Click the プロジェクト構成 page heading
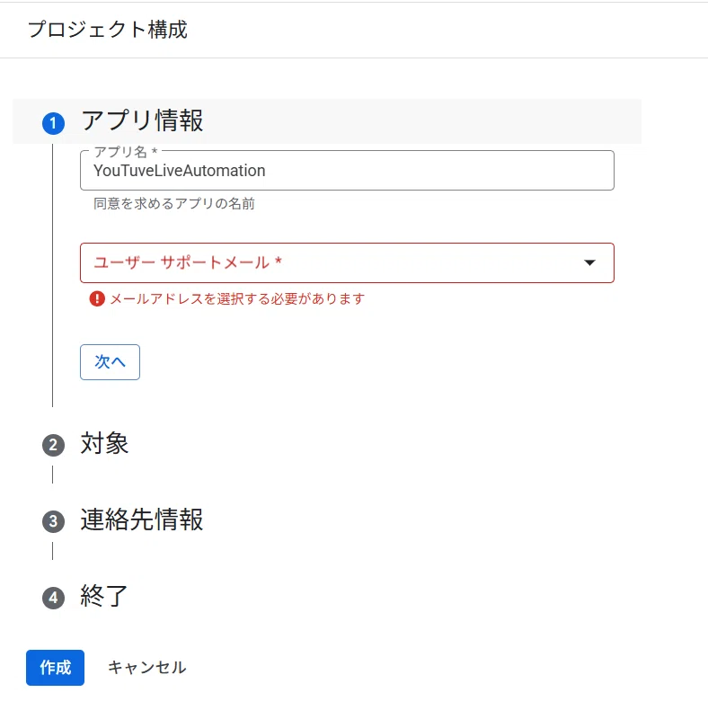This screenshot has width=708, height=728. tap(108, 30)
